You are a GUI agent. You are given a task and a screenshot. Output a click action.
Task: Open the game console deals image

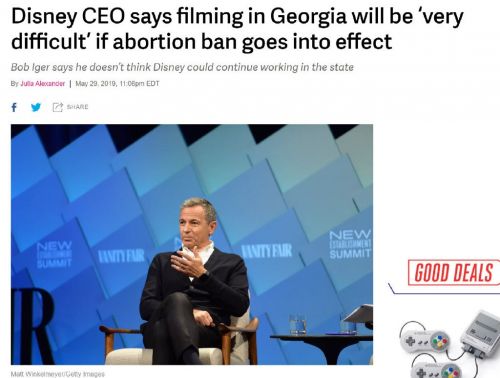[449, 343]
